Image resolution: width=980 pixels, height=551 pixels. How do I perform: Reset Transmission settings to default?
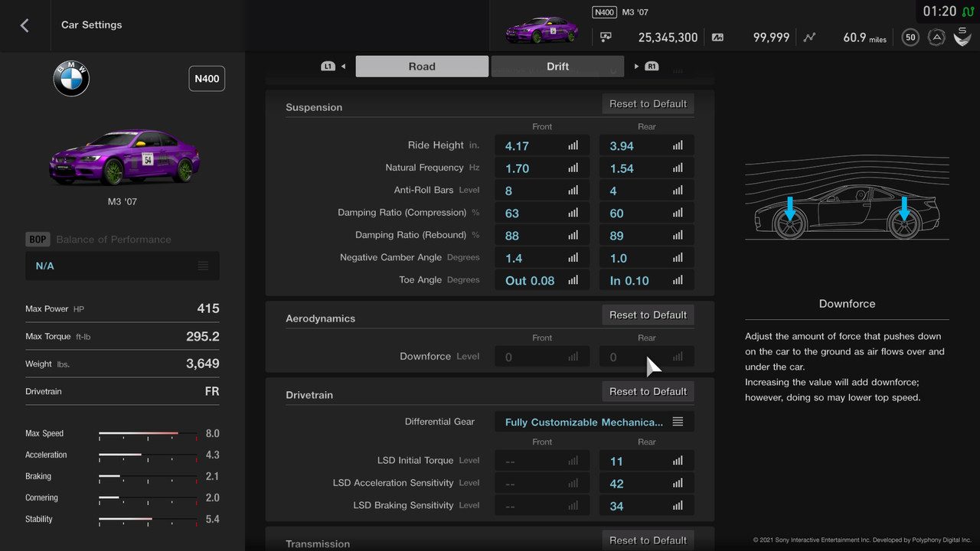pos(648,540)
